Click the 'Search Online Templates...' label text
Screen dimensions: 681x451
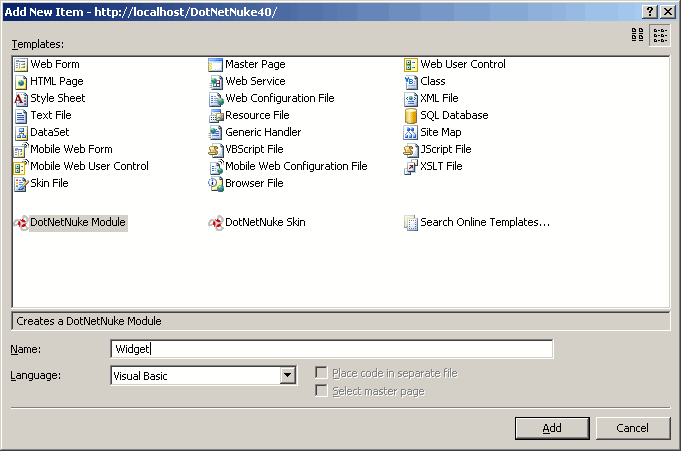pos(485,222)
